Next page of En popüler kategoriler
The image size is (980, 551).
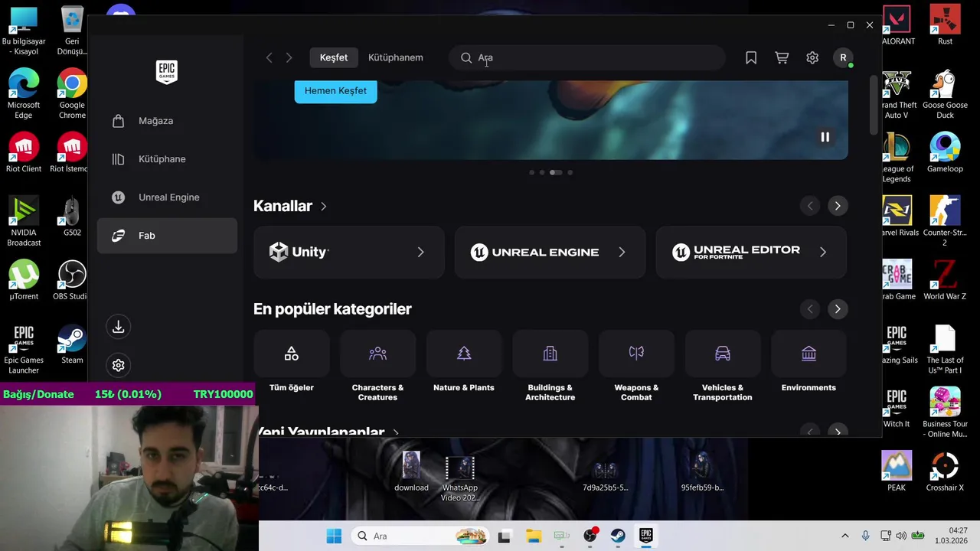[x=838, y=309]
